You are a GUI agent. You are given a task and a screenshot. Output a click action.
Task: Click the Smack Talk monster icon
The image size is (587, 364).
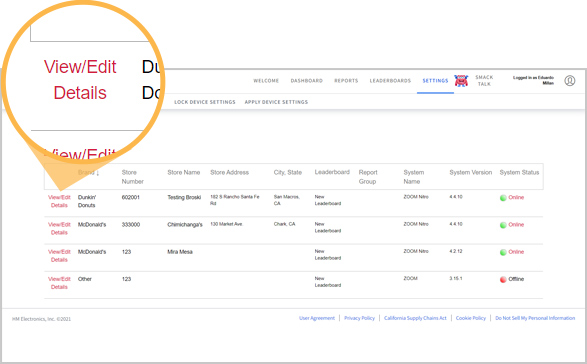point(461,81)
